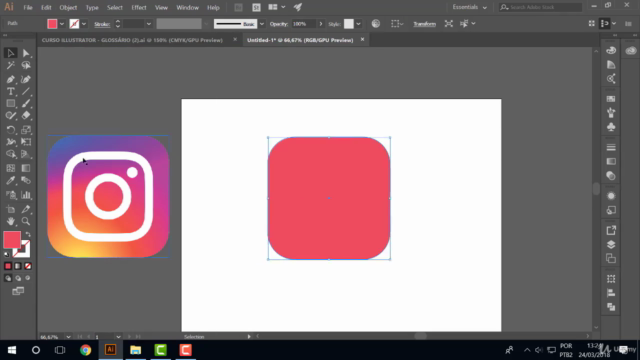
Task: Open fill color dropdown in control bar
Action: coord(62,24)
